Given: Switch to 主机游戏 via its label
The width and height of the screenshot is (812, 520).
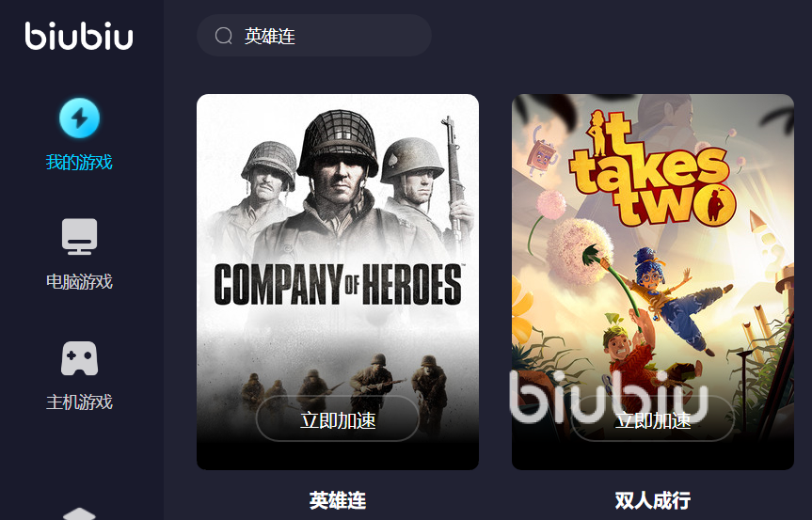Looking at the screenshot, I should click(x=79, y=402).
